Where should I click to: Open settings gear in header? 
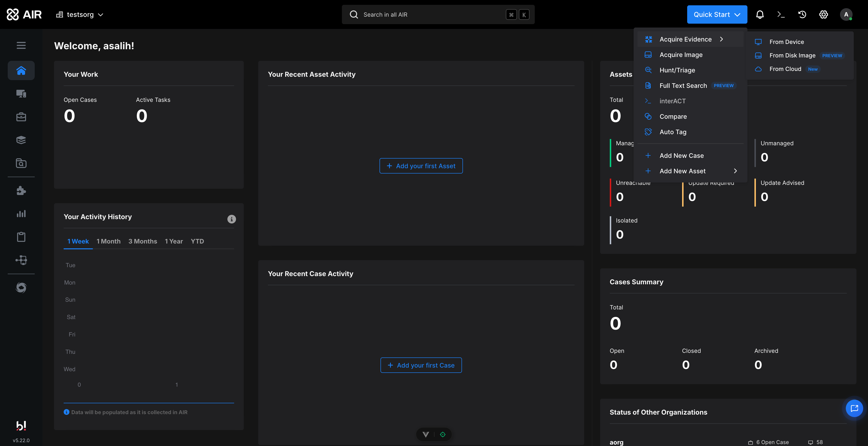pos(824,14)
